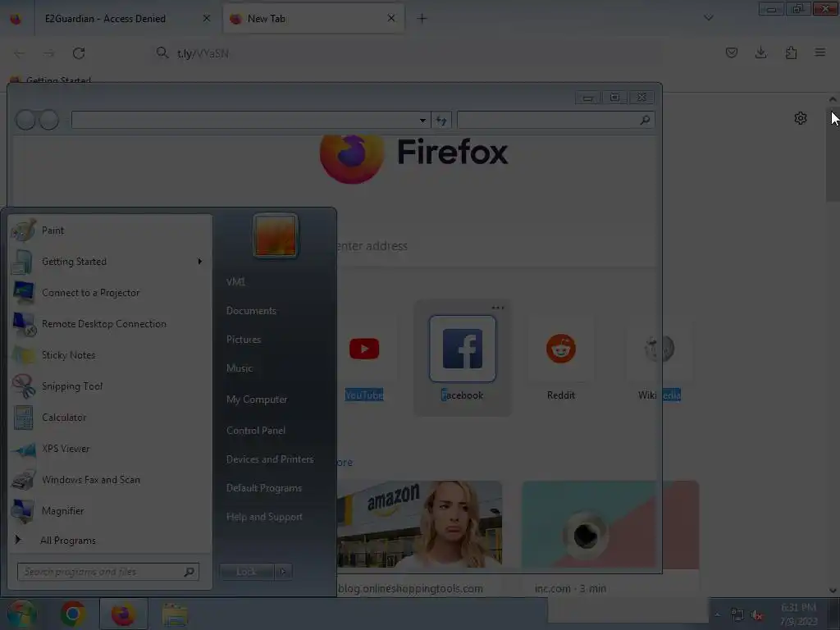840x630 pixels.
Task: Open the Firefox Downloads panel
Action: [760, 52]
